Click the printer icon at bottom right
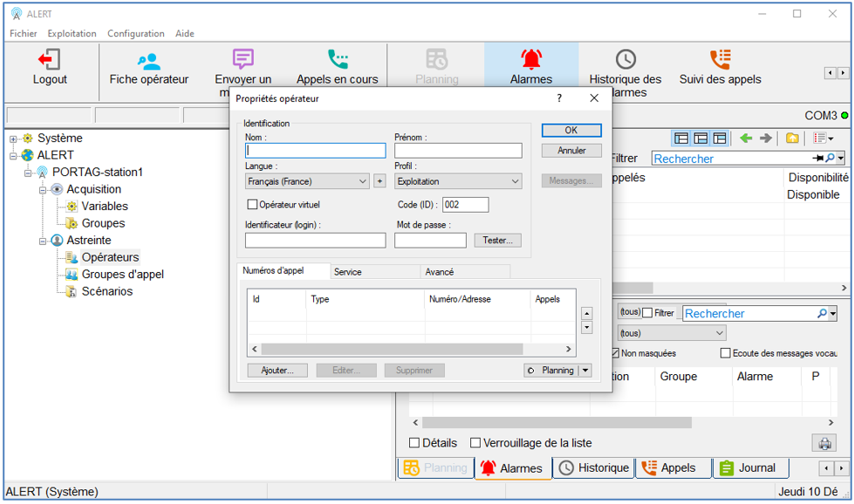Screen dimensions: 854x504 tap(823, 443)
